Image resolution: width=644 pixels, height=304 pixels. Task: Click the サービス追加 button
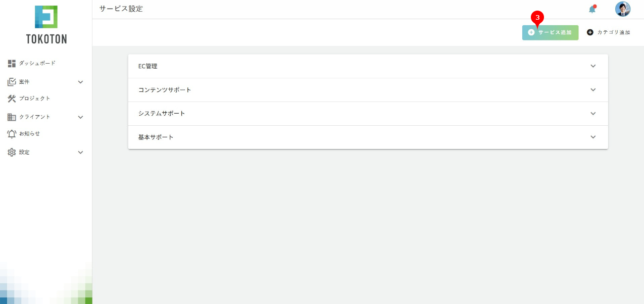pos(550,32)
